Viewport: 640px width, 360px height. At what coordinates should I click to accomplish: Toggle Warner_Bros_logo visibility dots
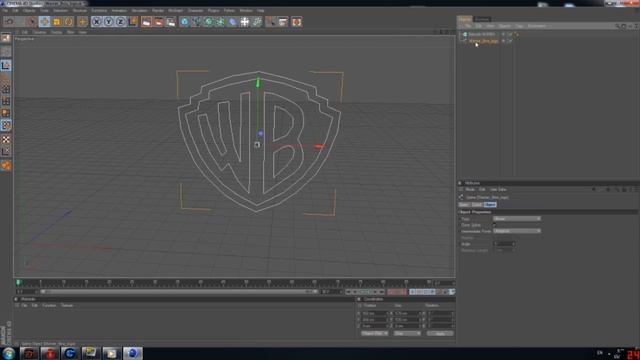(503, 41)
